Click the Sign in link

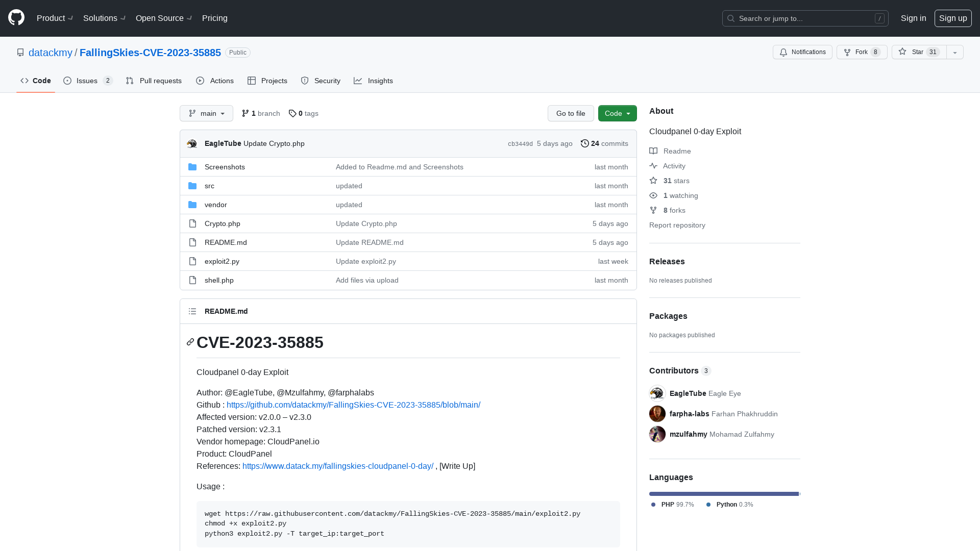tap(913, 18)
